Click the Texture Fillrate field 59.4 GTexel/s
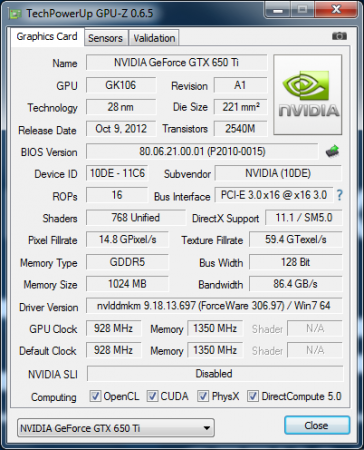 [296, 239]
